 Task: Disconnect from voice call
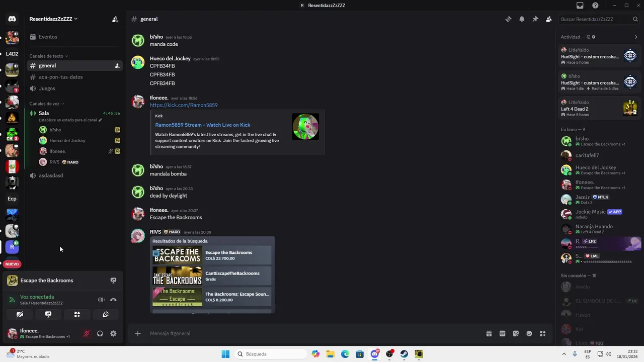pos(113,300)
